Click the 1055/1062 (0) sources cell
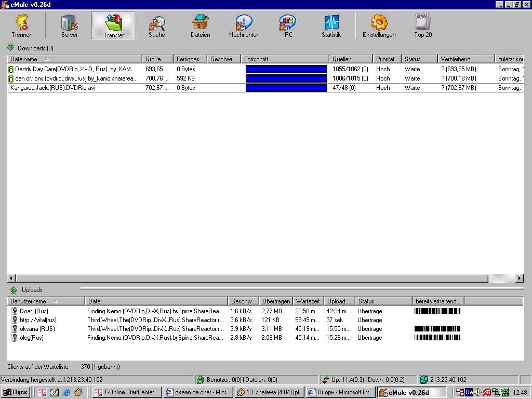532x399 pixels. 350,69
